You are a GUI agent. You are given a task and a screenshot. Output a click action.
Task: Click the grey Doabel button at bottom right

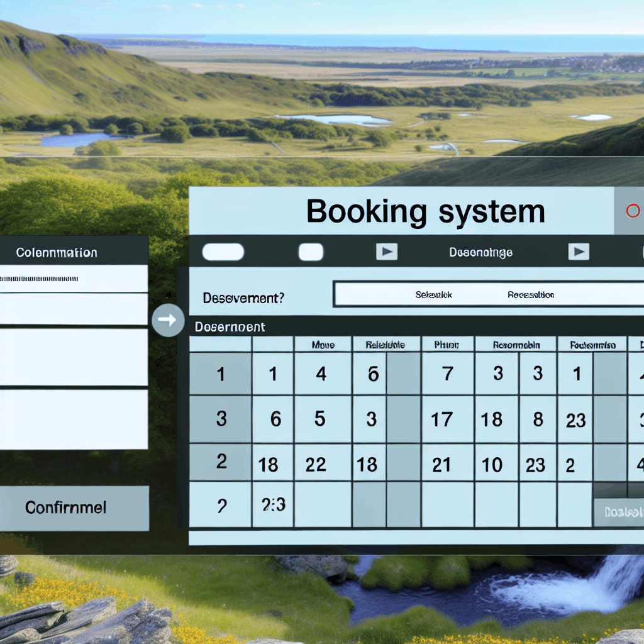tap(619, 512)
